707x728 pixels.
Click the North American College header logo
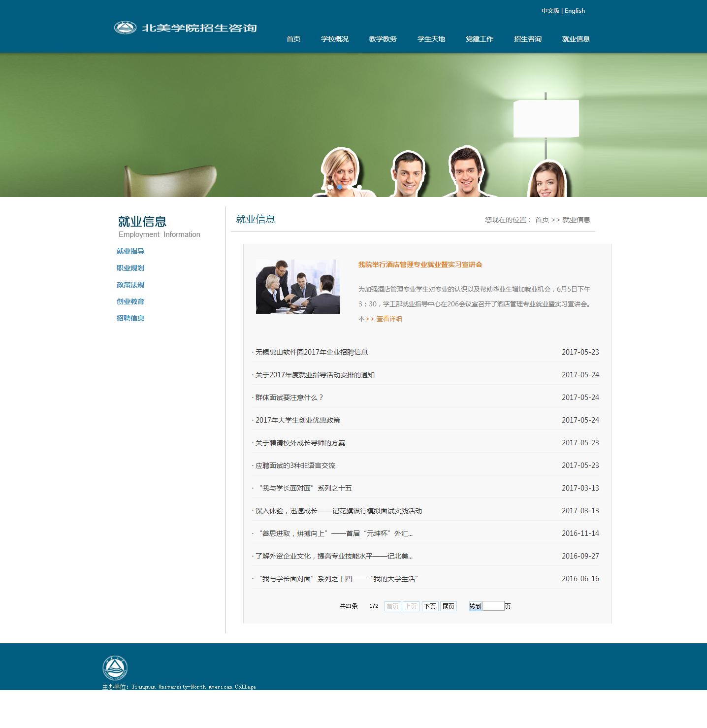[186, 28]
